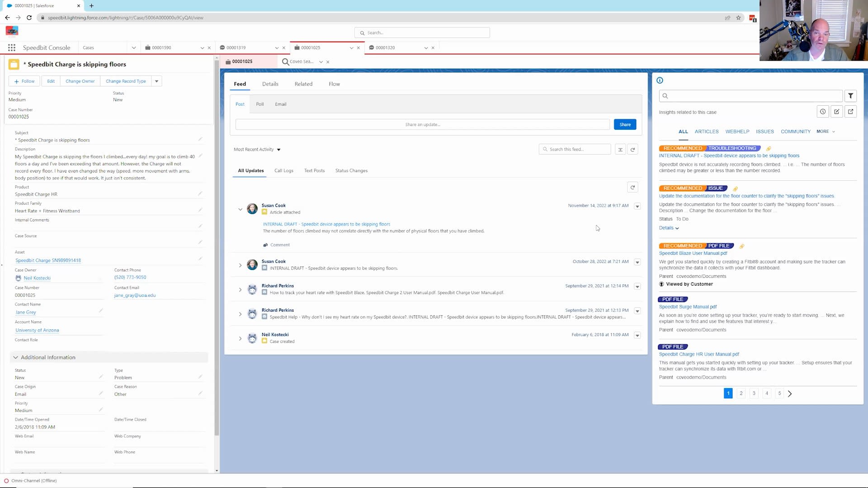
Task: Close the 00001590 console tab
Action: (209, 48)
